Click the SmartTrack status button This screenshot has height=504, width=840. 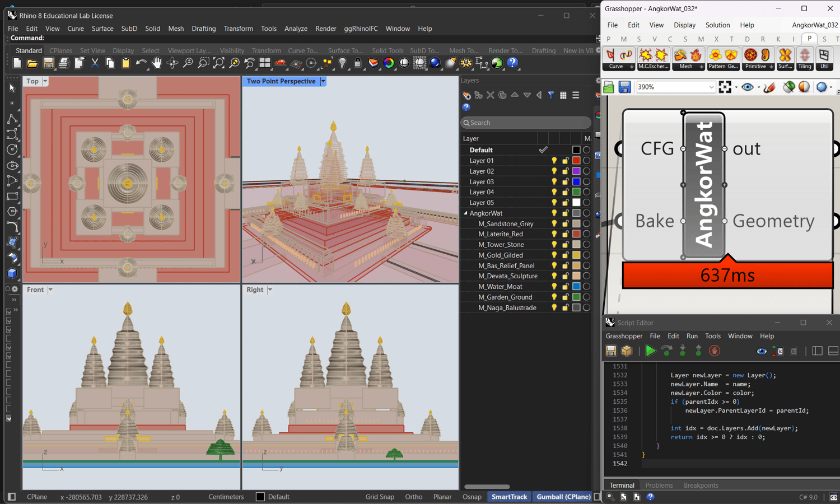509,497
